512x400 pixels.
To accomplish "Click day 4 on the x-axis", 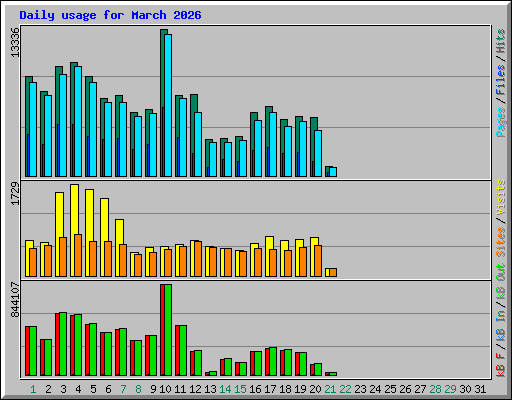I will pyautogui.click(x=78, y=389).
